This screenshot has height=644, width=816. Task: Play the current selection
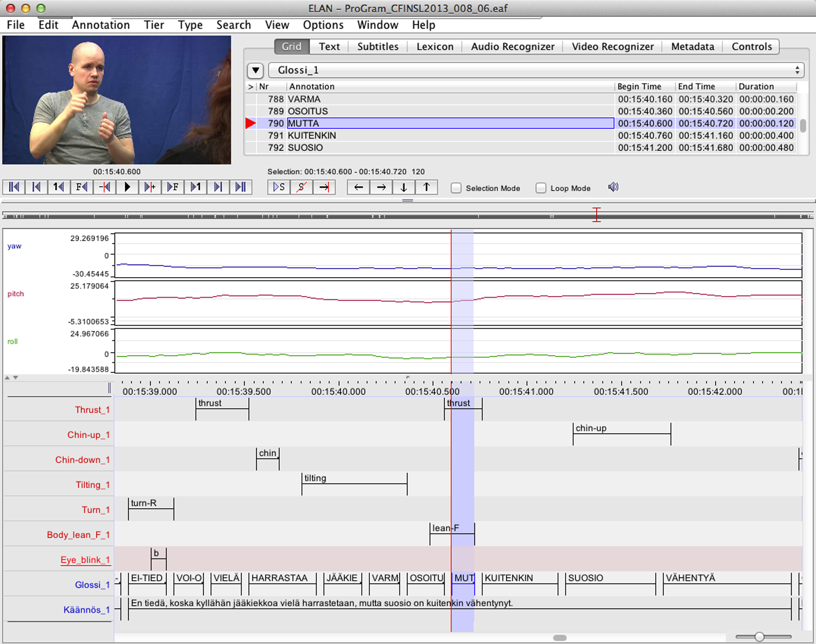coord(279,187)
